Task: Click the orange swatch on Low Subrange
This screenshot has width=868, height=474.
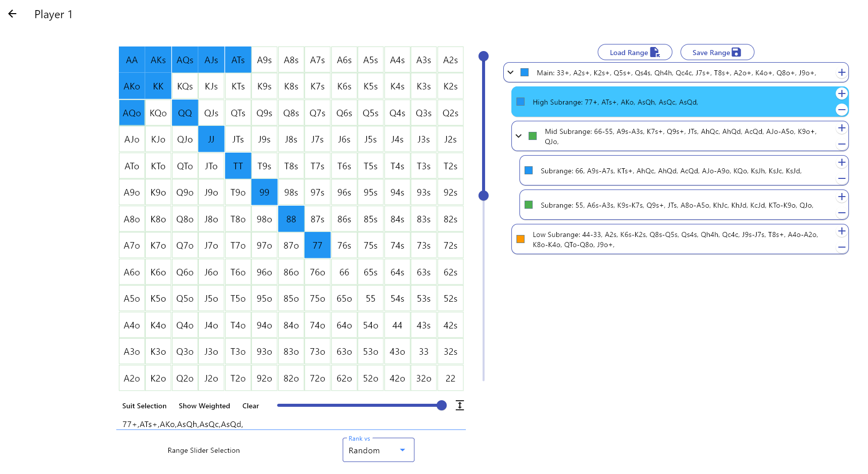Action: click(x=520, y=239)
